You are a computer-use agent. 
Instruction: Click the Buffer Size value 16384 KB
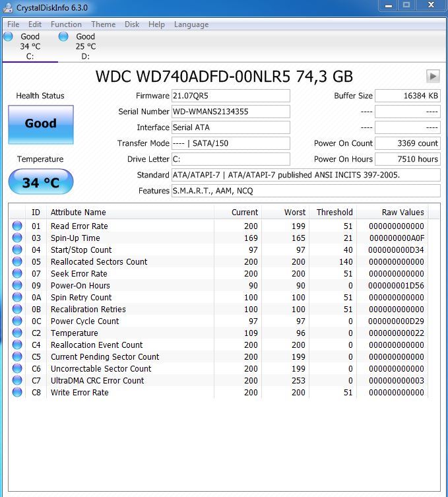(408, 96)
